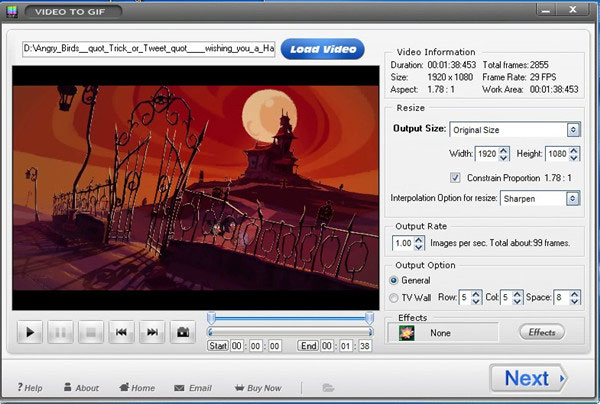This screenshot has height=404, width=600.
Task: Click the End seconds field
Action: [x=365, y=346]
